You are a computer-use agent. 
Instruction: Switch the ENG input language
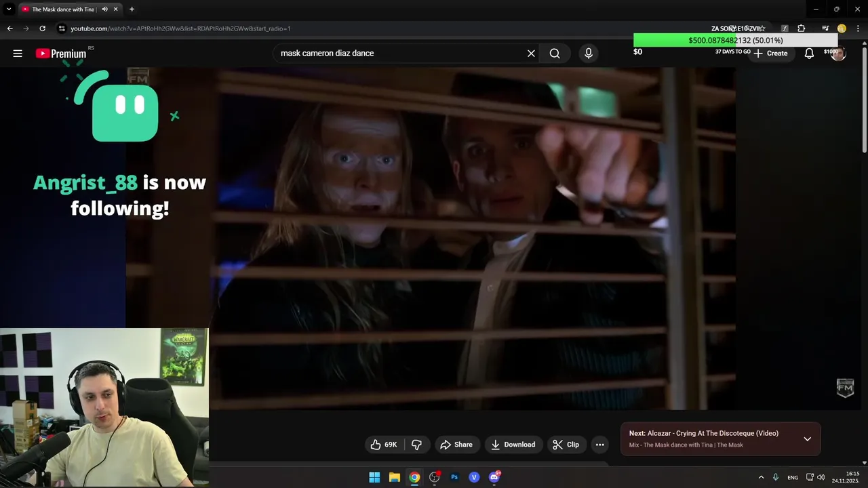[x=793, y=478]
